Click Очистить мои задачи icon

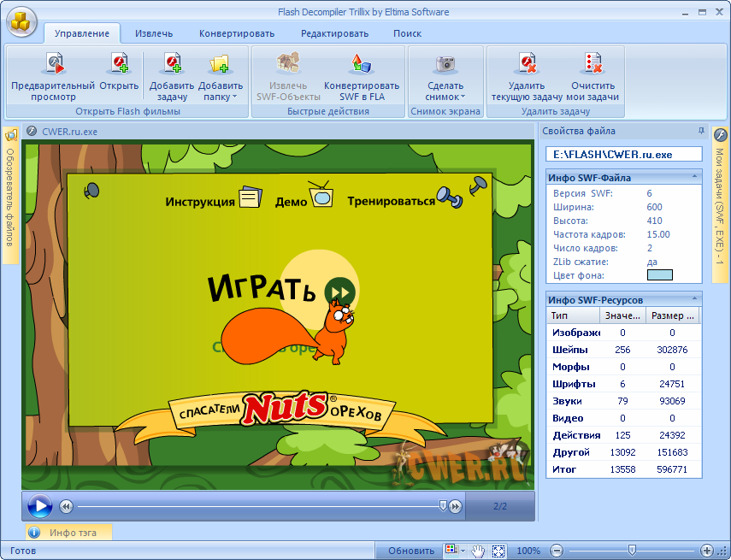pyautogui.click(x=592, y=64)
